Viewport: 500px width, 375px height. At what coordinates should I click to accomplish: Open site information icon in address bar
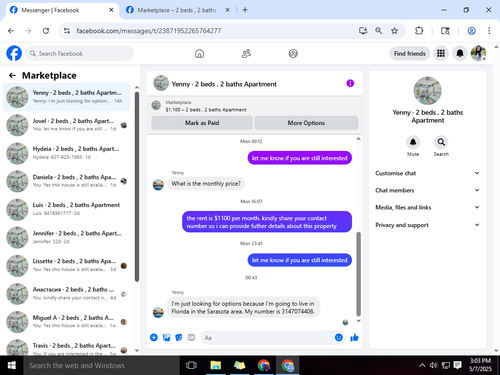pyautogui.click(x=67, y=31)
